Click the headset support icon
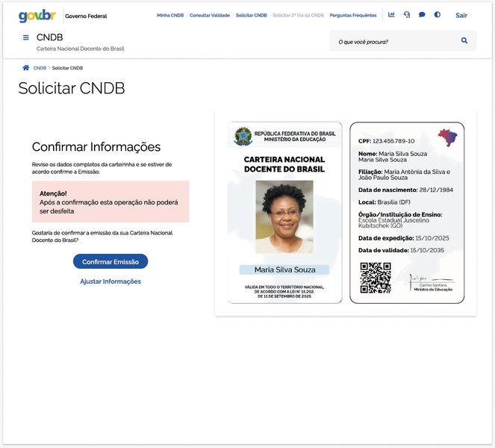This screenshot has height=448, width=495. [407, 15]
